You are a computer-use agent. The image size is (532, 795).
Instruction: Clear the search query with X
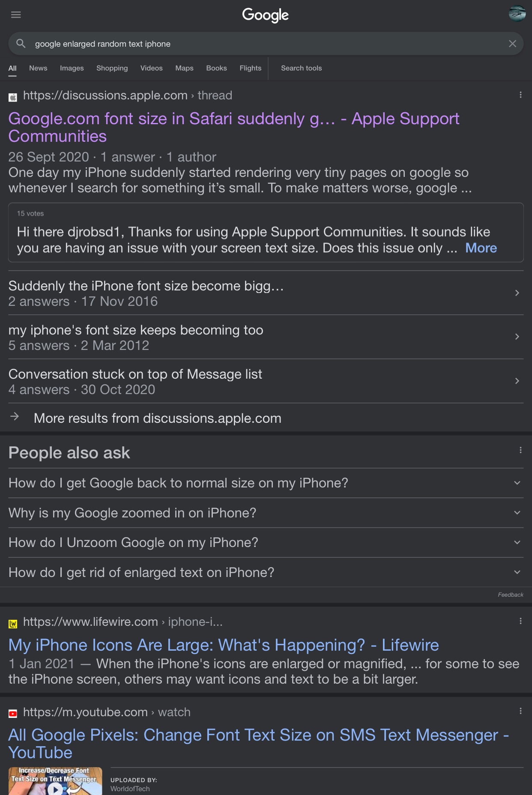(x=512, y=43)
